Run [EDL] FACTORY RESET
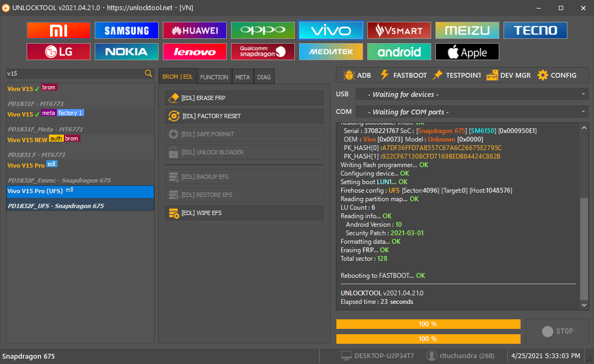Viewport: 594px width, 364px height. coord(244,116)
